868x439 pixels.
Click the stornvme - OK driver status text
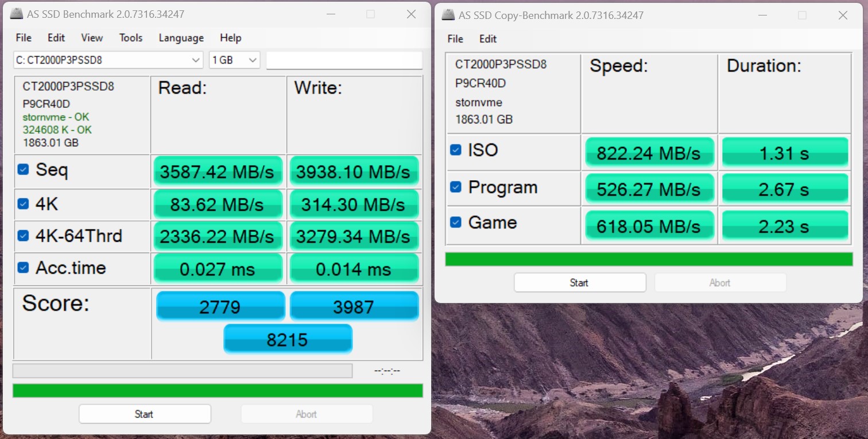56,117
